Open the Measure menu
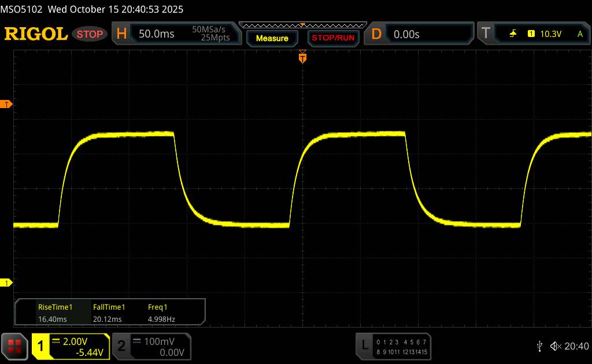The width and height of the screenshot is (592, 364). click(x=272, y=38)
